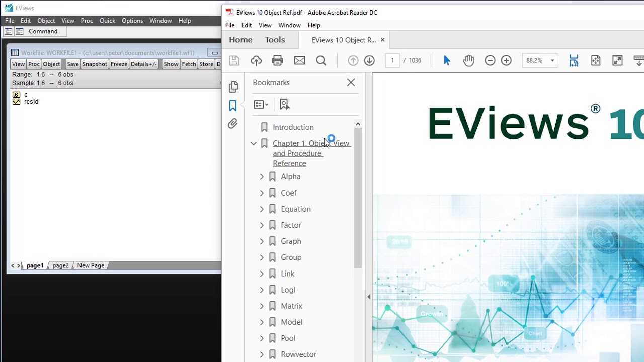Expand the Group bookmark
The width and height of the screenshot is (644, 362).
(x=262, y=257)
